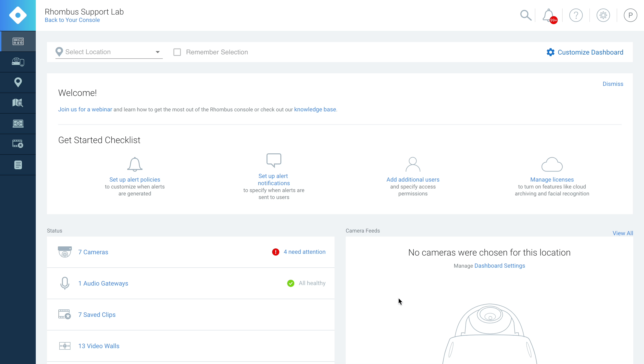The image size is (644, 364).
Task: Click the All healthy status text
Action: click(x=312, y=283)
